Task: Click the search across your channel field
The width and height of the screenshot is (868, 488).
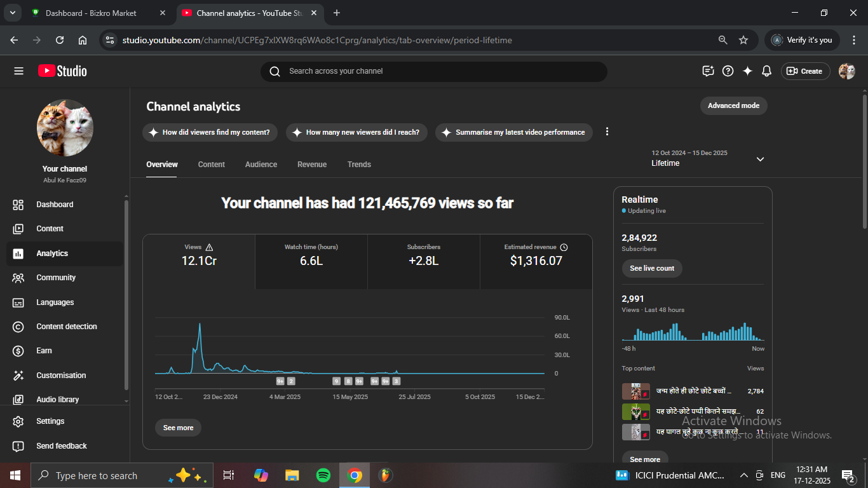Action: tap(433, 71)
